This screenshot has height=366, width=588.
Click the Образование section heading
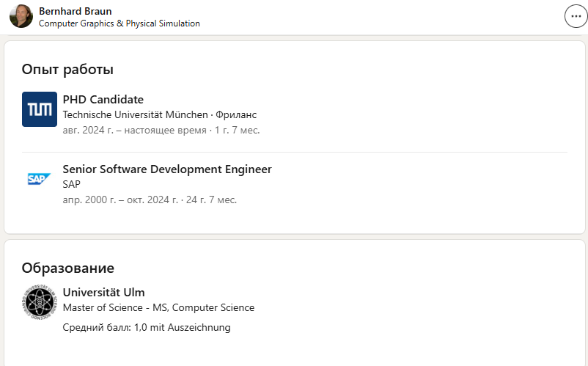coord(68,268)
